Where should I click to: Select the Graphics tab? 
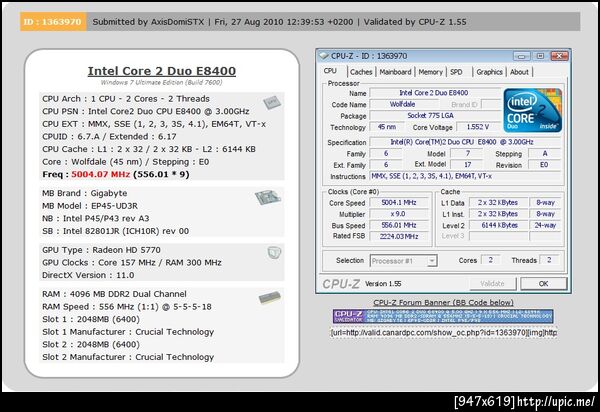(x=489, y=72)
